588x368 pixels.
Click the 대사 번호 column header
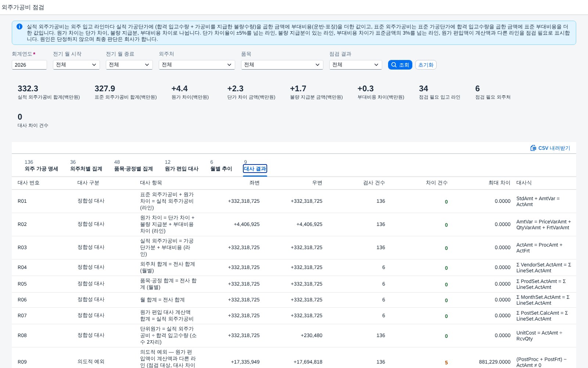tap(29, 183)
